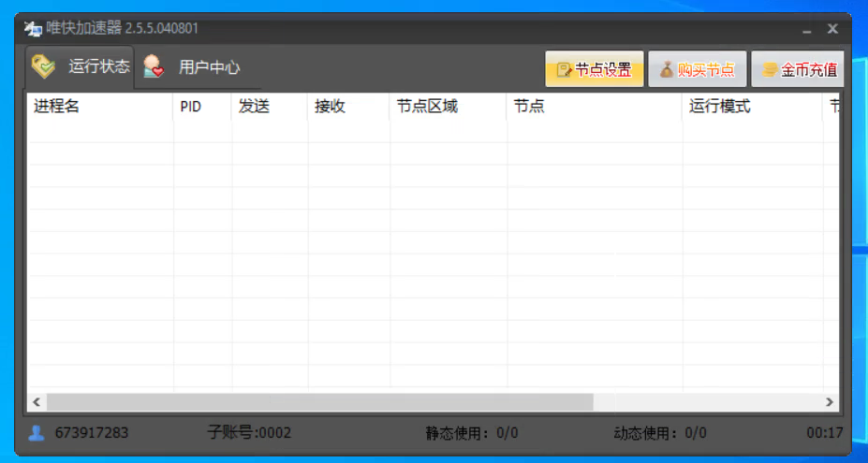868x463 pixels.
Task: Switch to the 运行状态 tab
Action: click(80, 67)
